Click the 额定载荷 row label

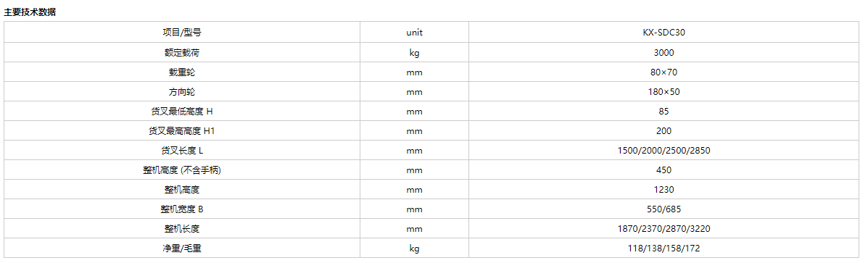pos(182,52)
